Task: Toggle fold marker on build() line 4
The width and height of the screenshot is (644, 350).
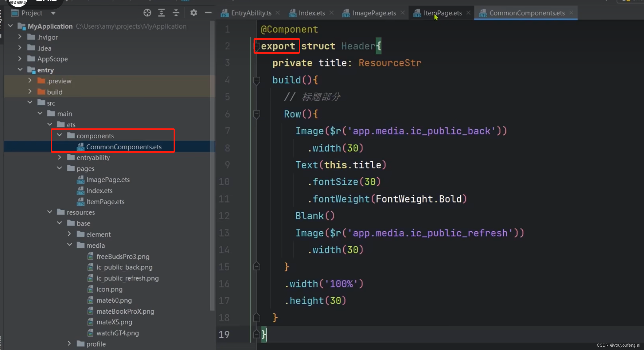Action: [256, 81]
